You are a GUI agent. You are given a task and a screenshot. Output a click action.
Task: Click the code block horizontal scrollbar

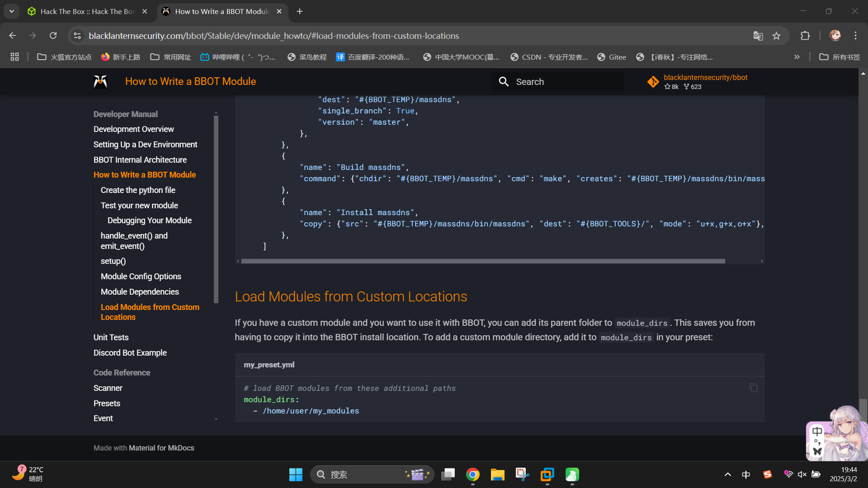click(483, 261)
